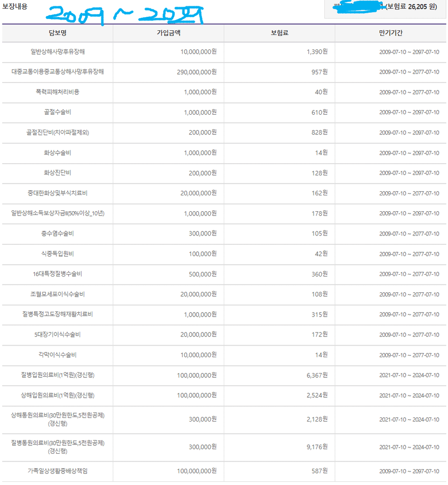
Task: Click the 폭력피해처리비용 coverage entry
Action: [57, 92]
